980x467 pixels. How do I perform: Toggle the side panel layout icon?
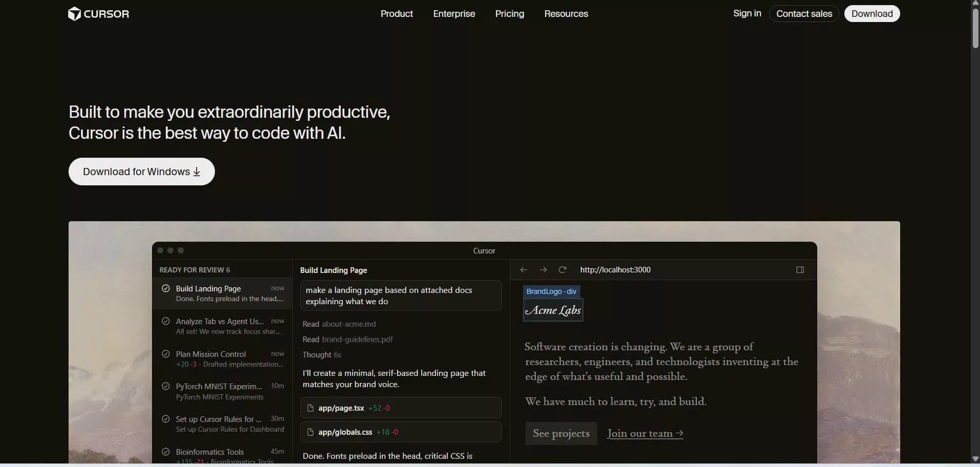(800, 270)
